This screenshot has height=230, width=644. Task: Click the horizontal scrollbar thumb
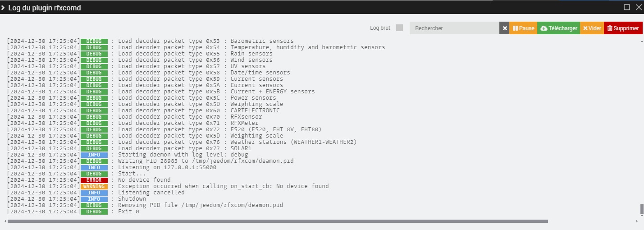point(278,221)
